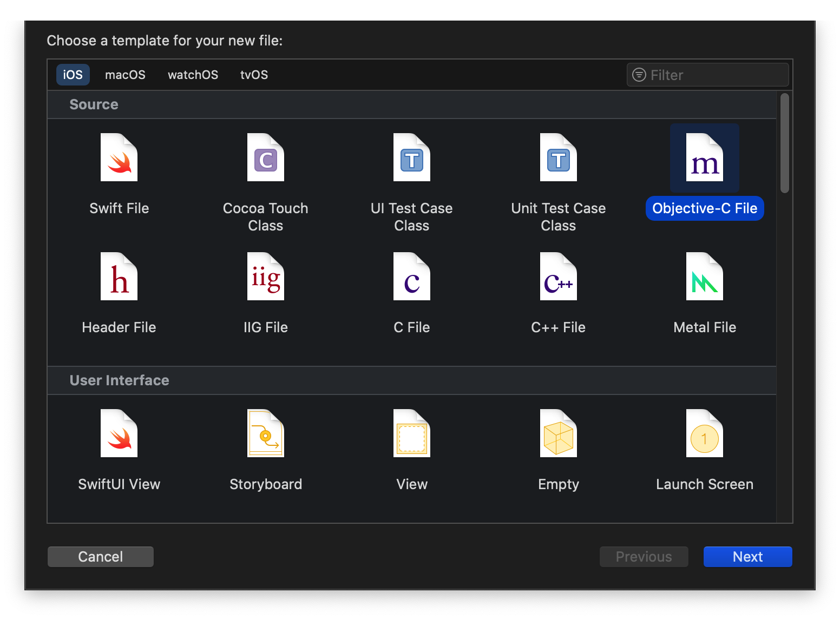Screen dimensions: 840x619
Task: Switch to the macOS tab
Action: [125, 75]
